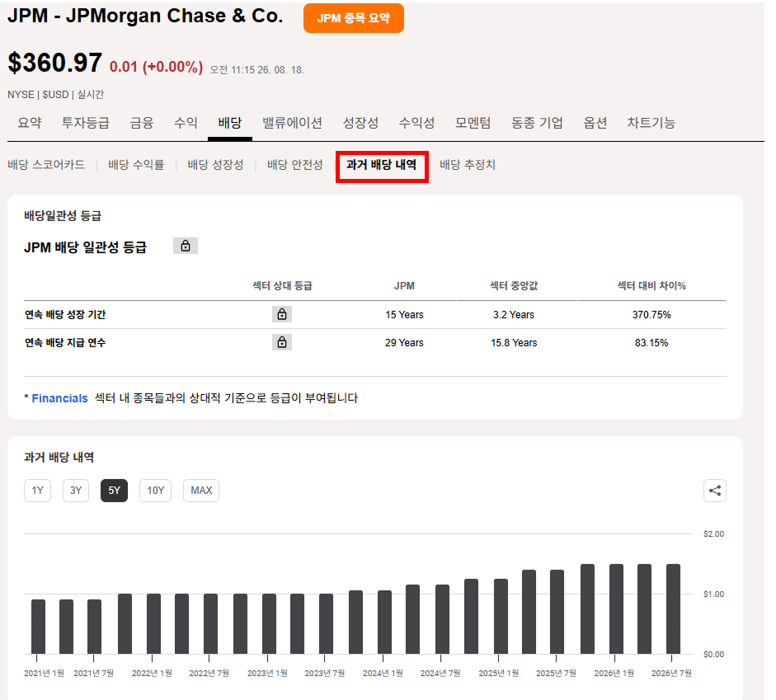The width and height of the screenshot is (776, 700).
Task: Open the 차트기능 tab
Action: point(651,123)
